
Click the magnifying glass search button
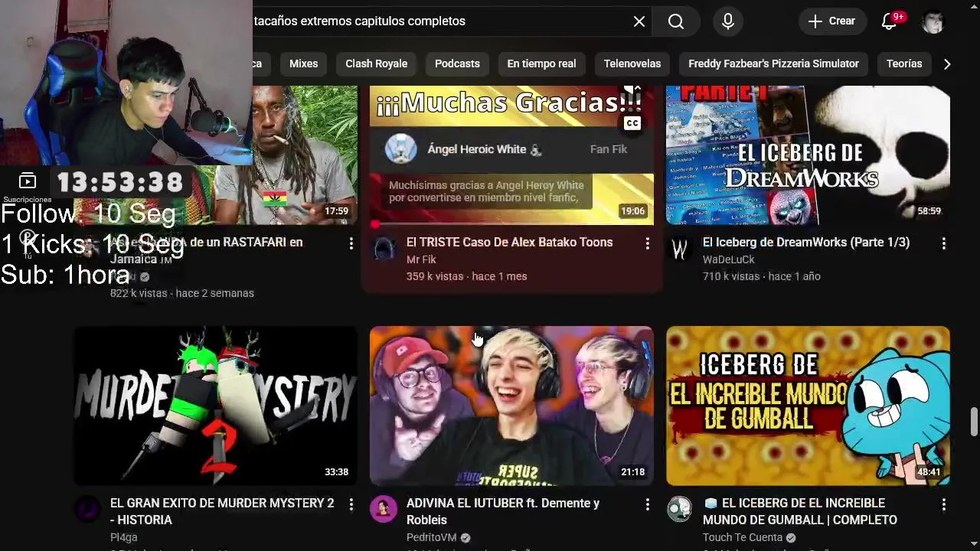[x=675, y=21]
